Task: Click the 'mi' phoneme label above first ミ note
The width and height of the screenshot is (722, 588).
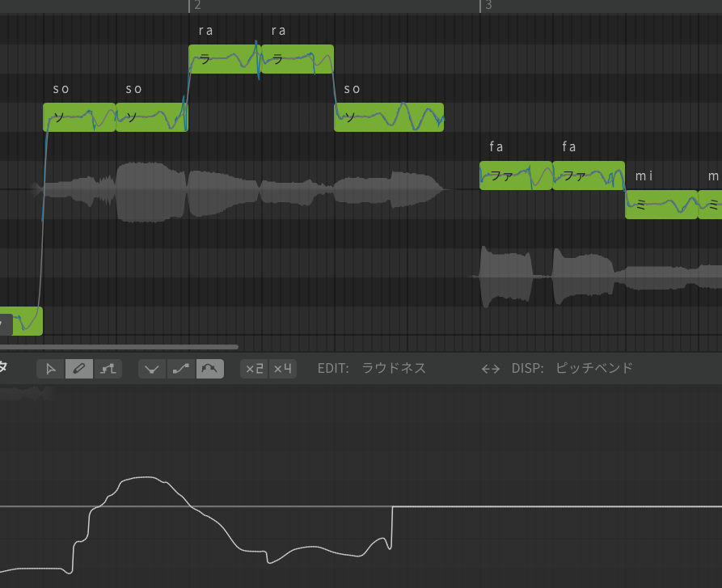Action: coord(644,176)
